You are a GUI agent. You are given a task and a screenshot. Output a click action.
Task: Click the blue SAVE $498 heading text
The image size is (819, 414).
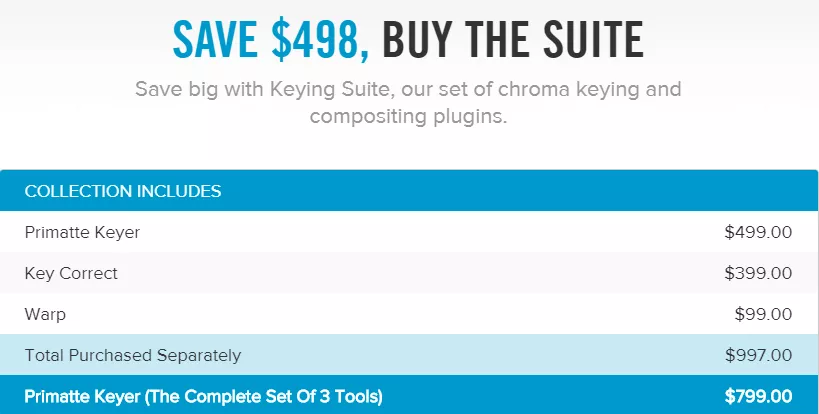coord(271,40)
